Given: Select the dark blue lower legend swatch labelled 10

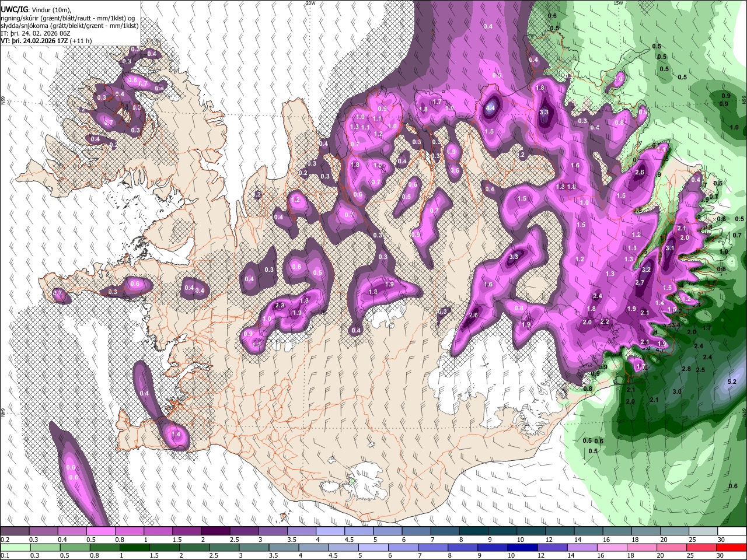Looking at the screenshot, I should 522,547.
